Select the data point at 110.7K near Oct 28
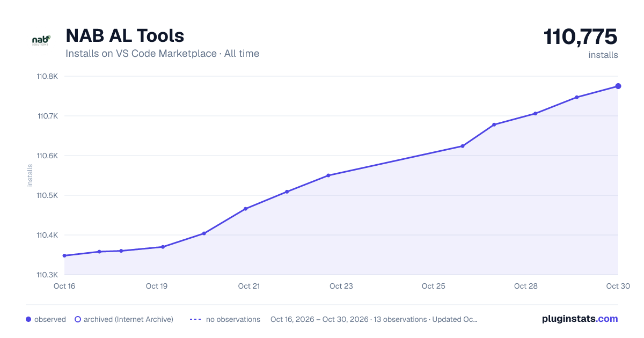The image size is (644, 338). tap(535, 113)
